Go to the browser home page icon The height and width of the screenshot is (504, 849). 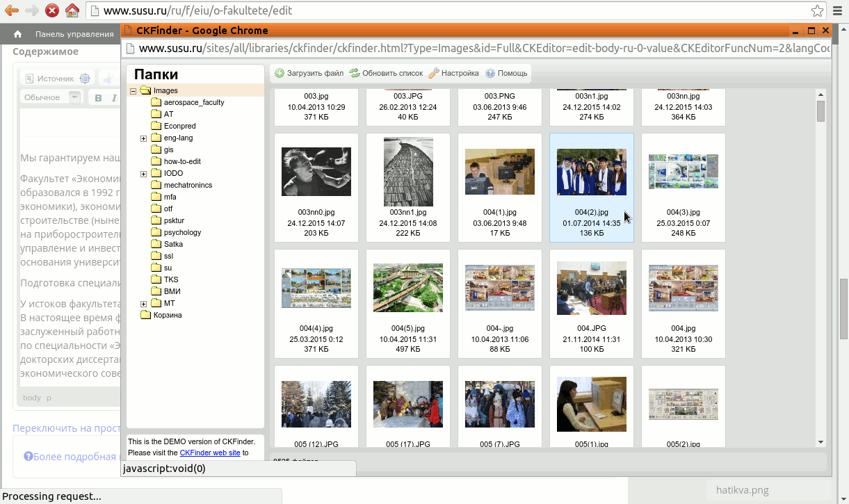click(x=72, y=10)
